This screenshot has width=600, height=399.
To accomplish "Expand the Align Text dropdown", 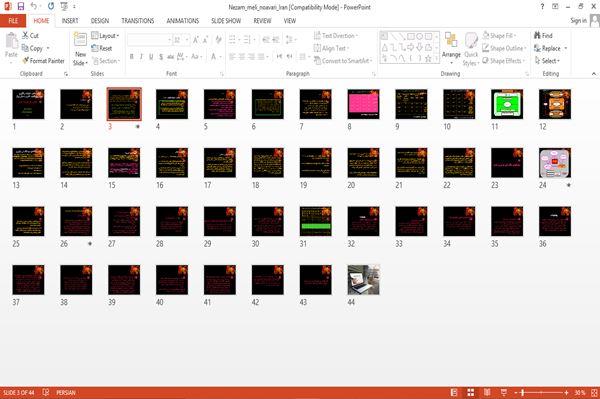I will click(x=332, y=48).
